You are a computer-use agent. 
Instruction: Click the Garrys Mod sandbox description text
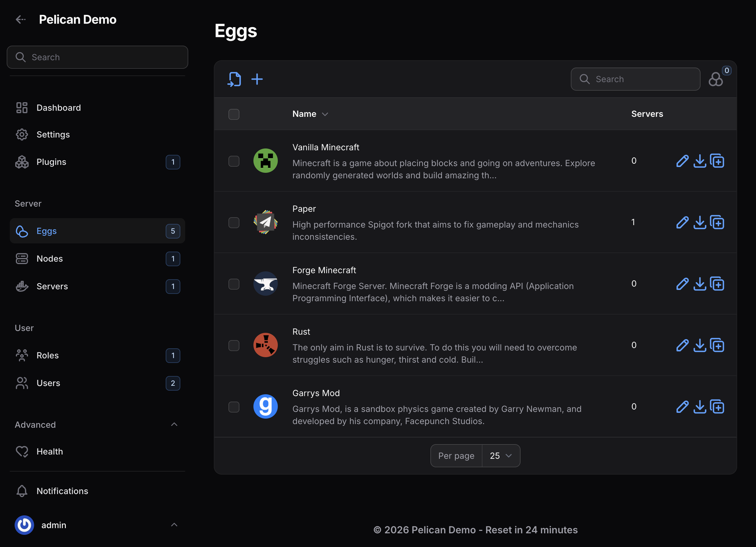click(x=437, y=415)
